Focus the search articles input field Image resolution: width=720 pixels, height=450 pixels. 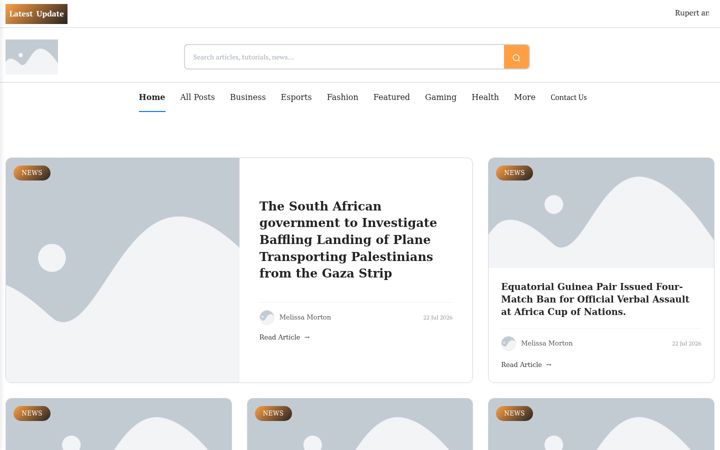click(344, 57)
